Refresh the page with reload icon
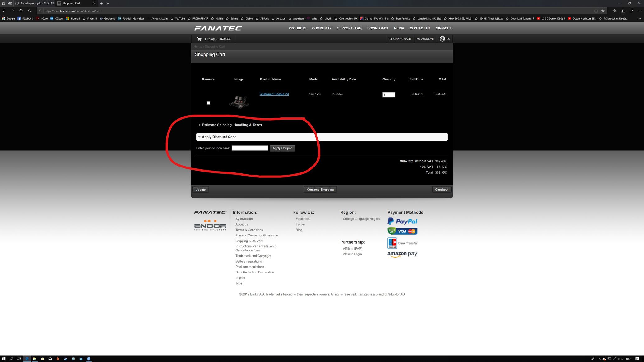 click(x=21, y=11)
